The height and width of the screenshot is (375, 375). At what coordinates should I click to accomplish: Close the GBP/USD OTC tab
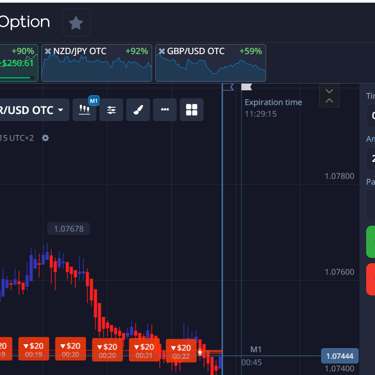(x=162, y=51)
